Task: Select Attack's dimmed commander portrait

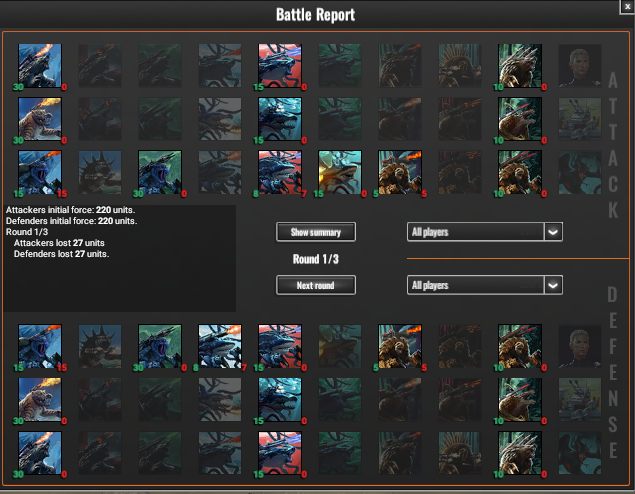Action: point(580,66)
